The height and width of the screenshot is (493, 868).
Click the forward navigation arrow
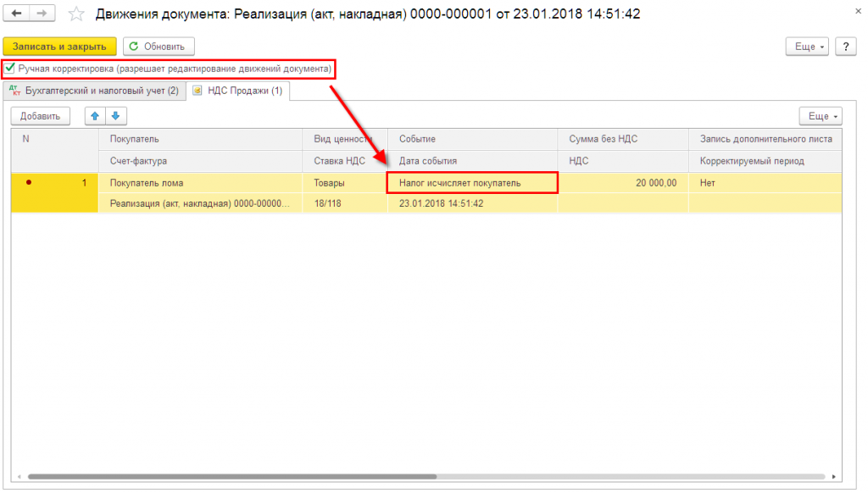point(42,14)
